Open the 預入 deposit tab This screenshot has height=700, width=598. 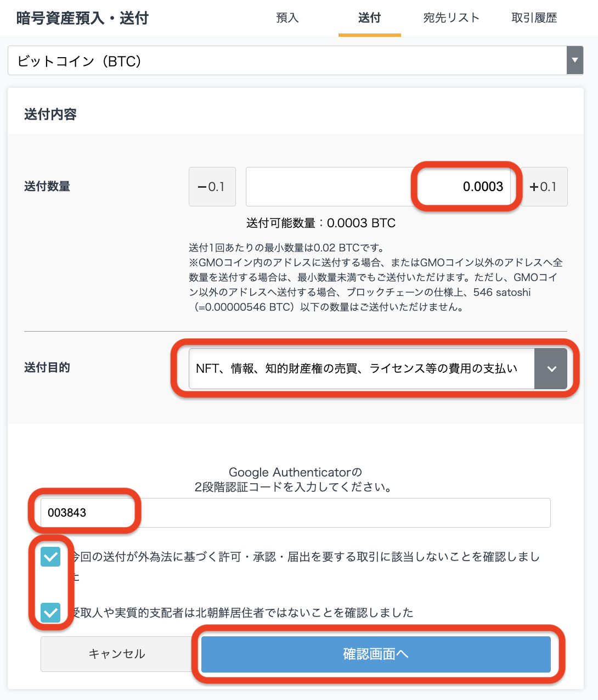click(287, 18)
